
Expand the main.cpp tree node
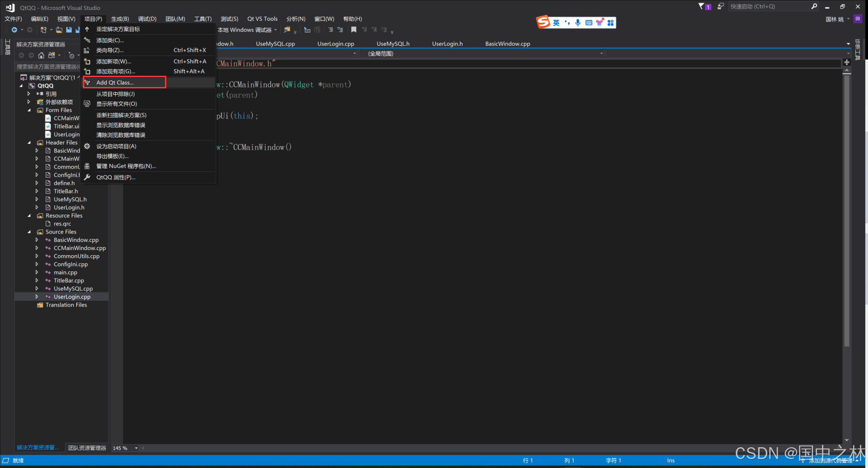[37, 272]
